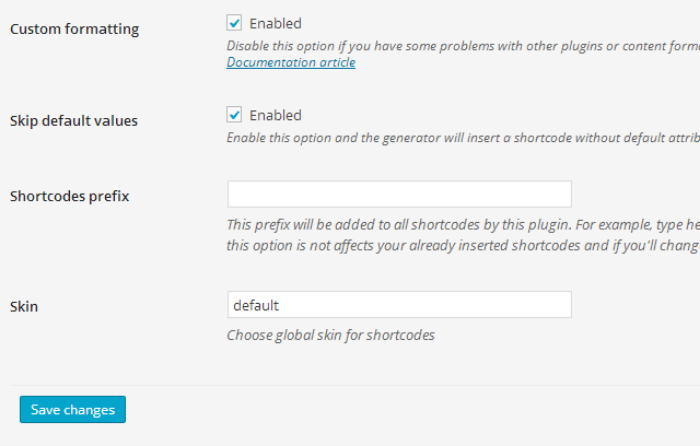Click the 'this option is not affects' description line
This screenshot has width=700, height=446.
(x=463, y=246)
